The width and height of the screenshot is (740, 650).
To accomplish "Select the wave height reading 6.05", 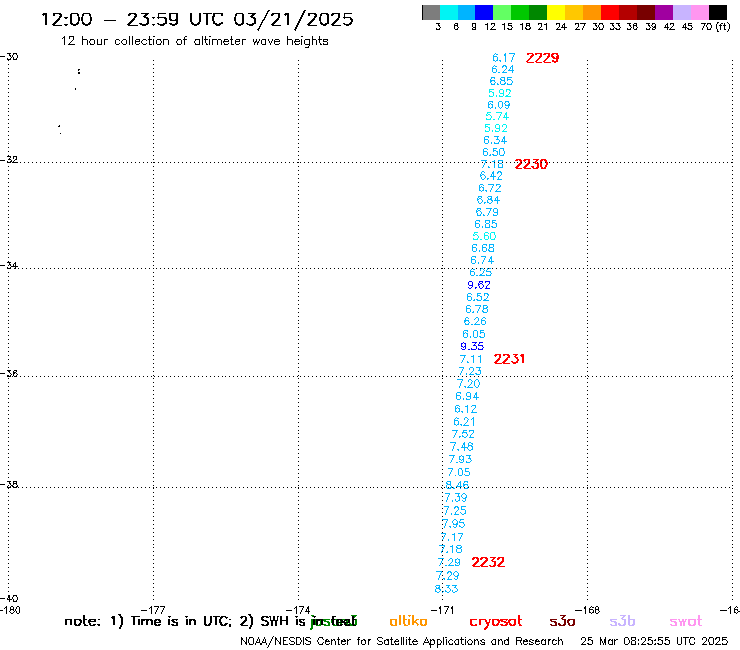I will (474, 334).
